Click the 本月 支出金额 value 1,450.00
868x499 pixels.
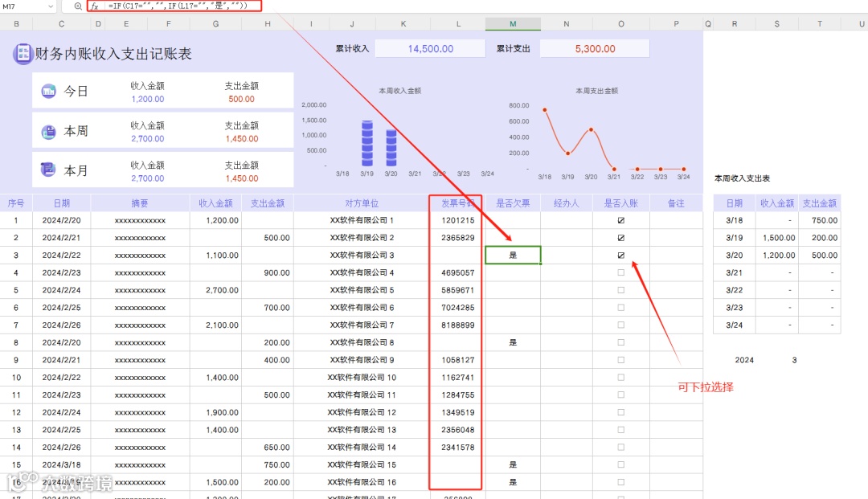(x=242, y=178)
